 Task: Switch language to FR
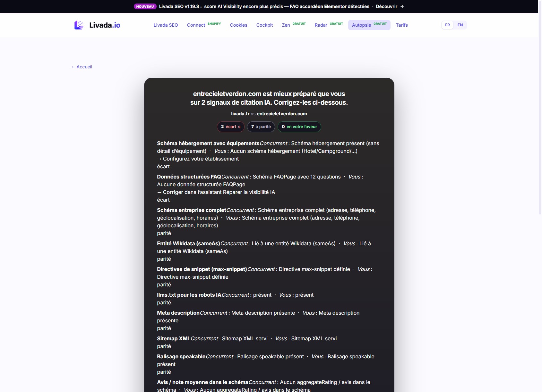[x=447, y=25]
